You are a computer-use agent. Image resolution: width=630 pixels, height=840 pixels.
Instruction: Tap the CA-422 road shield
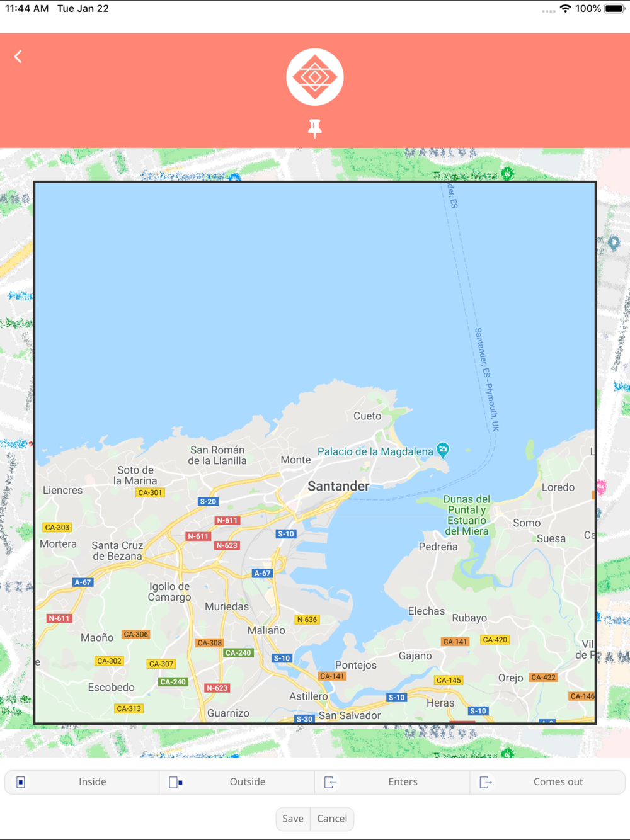(x=543, y=678)
